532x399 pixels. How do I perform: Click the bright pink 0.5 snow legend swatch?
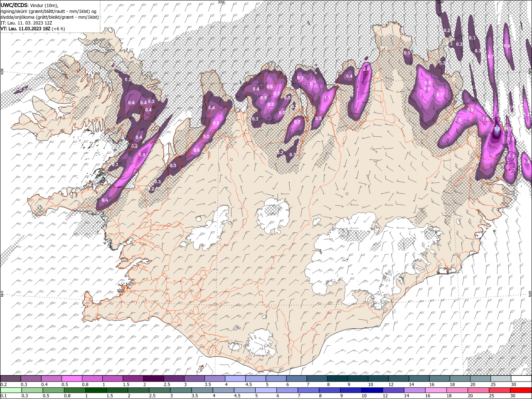(x=71, y=379)
